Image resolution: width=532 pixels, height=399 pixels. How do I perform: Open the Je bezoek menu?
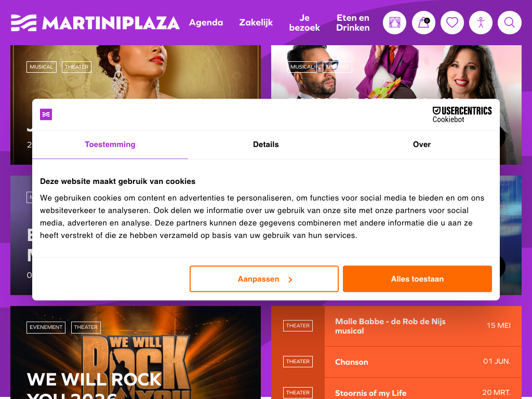click(x=304, y=23)
